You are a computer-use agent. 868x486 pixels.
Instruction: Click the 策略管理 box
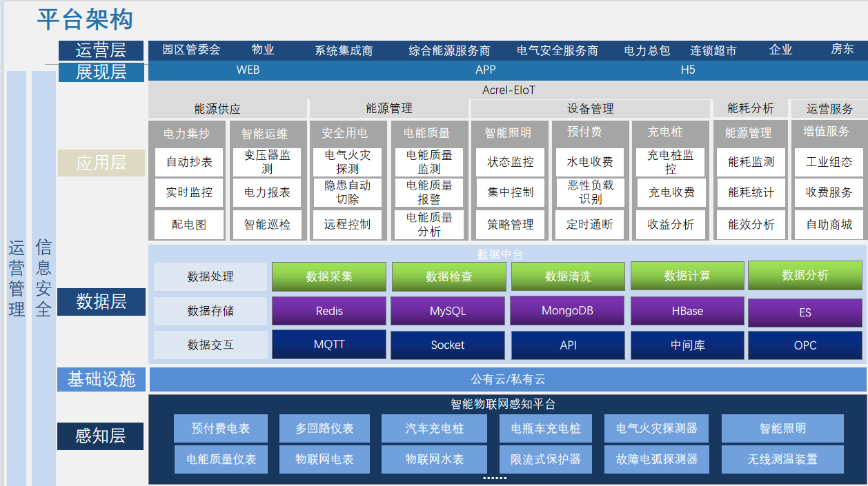[511, 225]
